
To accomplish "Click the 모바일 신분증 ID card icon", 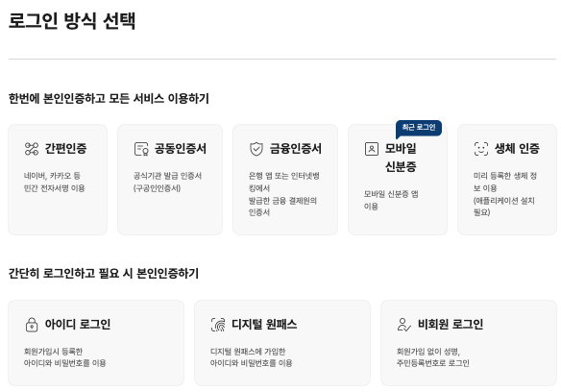I will tap(372, 149).
